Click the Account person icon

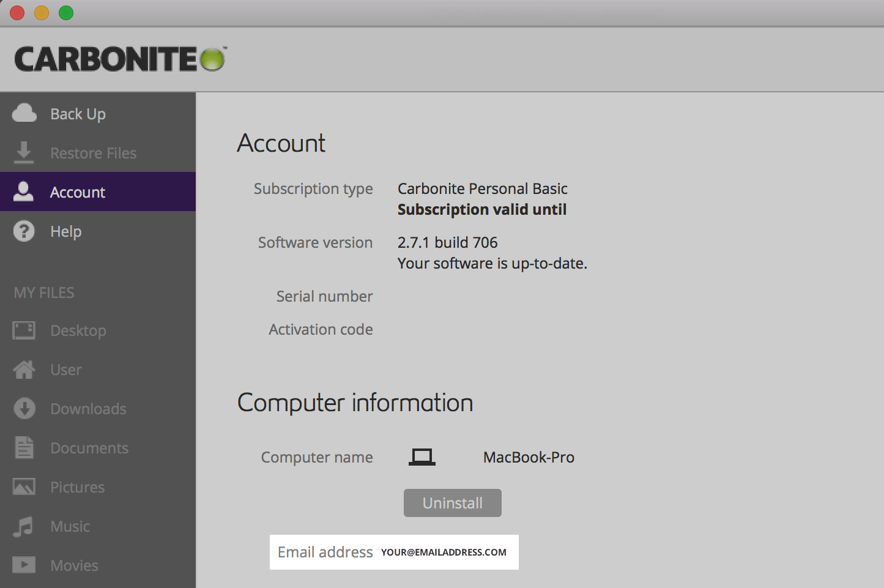coord(24,192)
